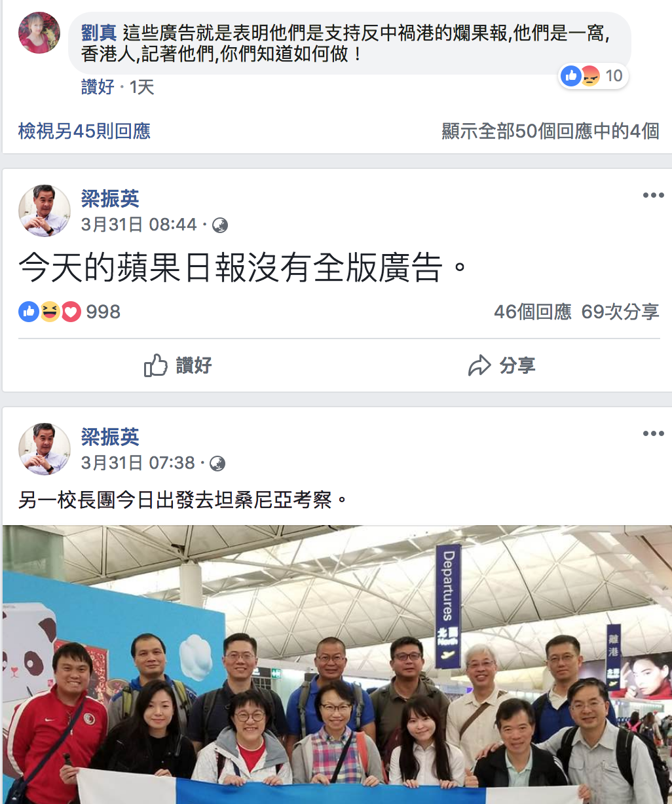Click the globe privacy icon on the 07:38 post
Viewport: 672px width, 804px height.
pos(217,464)
